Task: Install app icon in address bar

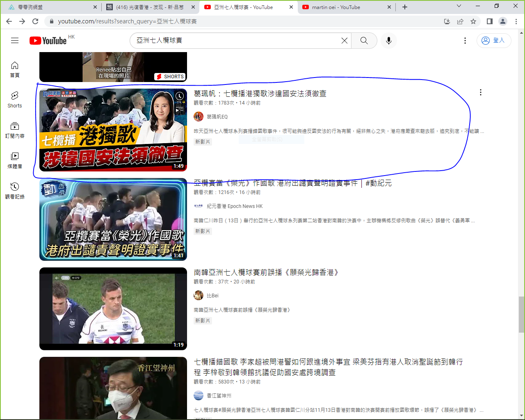Action: pyautogui.click(x=447, y=21)
